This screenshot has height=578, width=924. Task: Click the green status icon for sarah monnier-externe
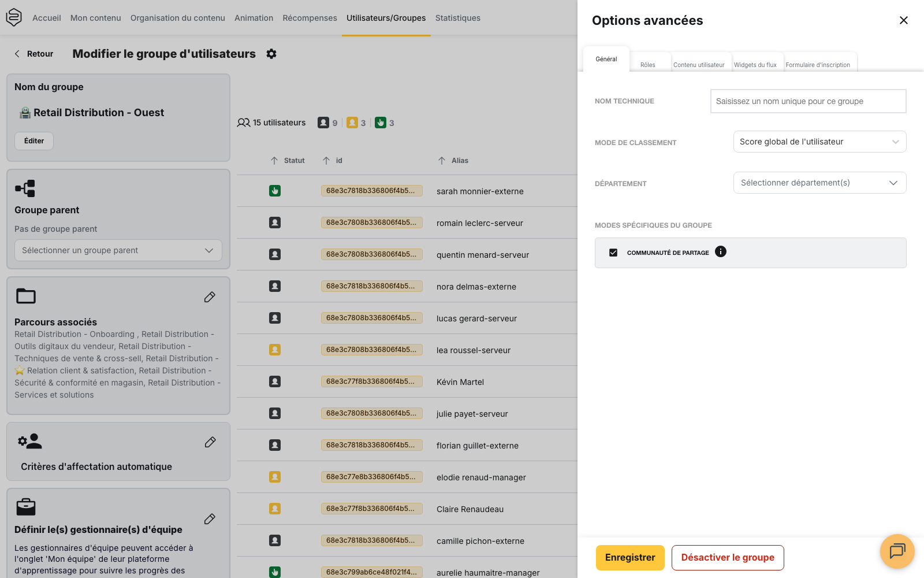coord(275,191)
